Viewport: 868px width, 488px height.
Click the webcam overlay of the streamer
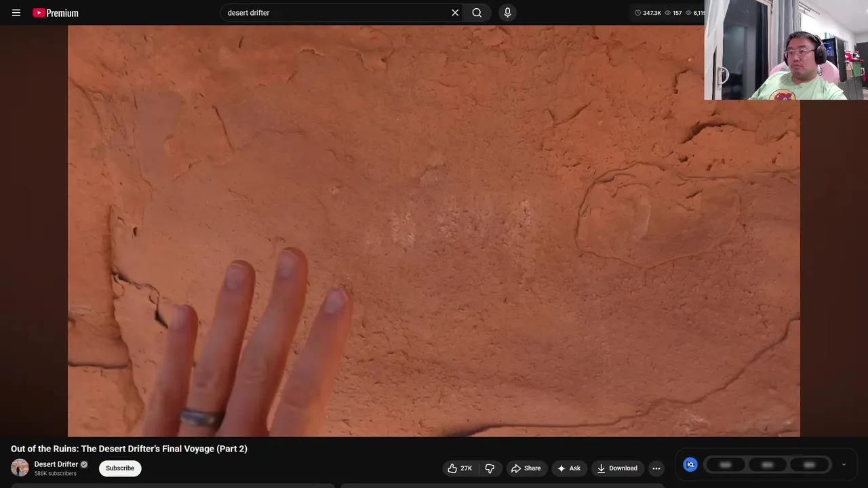[x=786, y=50]
